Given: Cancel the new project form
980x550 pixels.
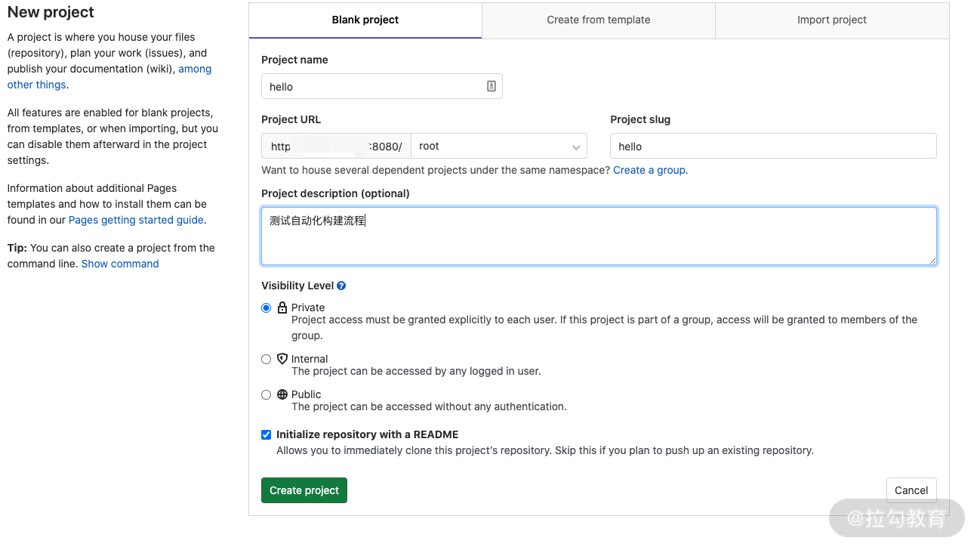Looking at the screenshot, I should pos(911,490).
